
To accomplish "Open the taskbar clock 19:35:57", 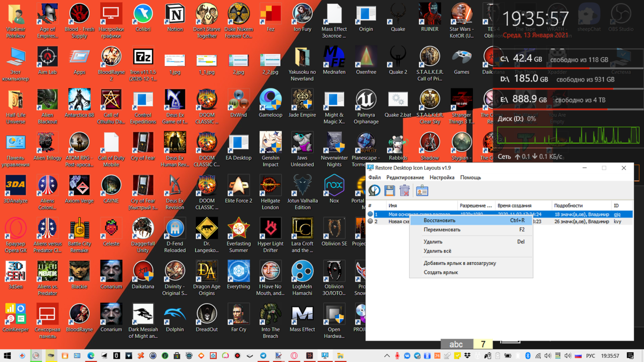I will click(x=610, y=356).
